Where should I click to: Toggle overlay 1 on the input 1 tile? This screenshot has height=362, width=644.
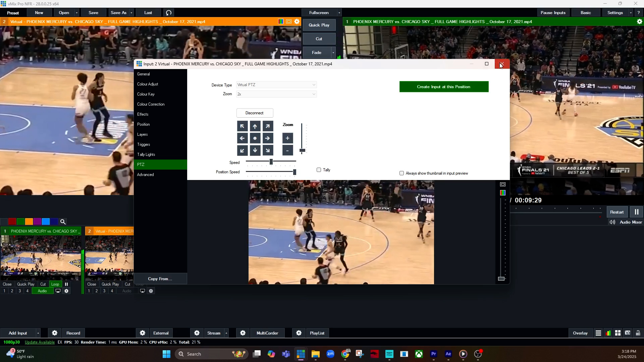click(4, 291)
